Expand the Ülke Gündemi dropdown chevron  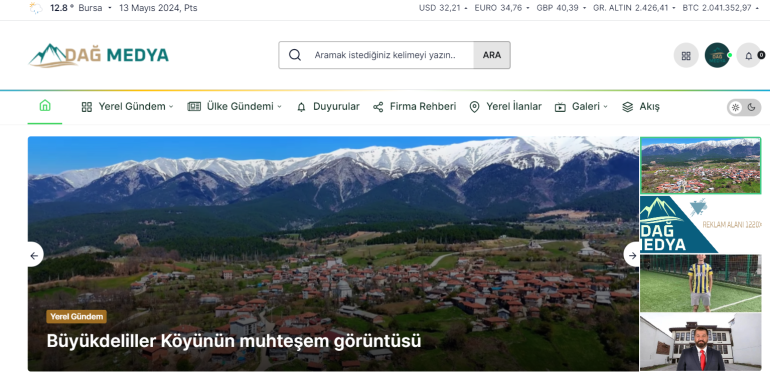pyautogui.click(x=279, y=107)
